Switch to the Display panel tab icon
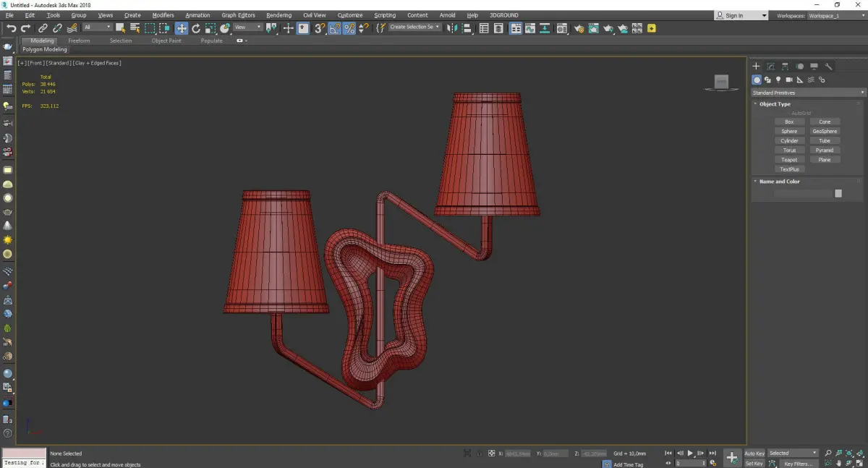868x468 pixels. pyautogui.click(x=814, y=66)
